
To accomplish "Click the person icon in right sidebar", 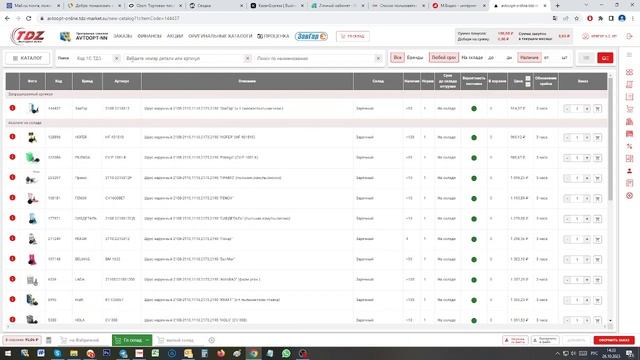I will point(629,171).
